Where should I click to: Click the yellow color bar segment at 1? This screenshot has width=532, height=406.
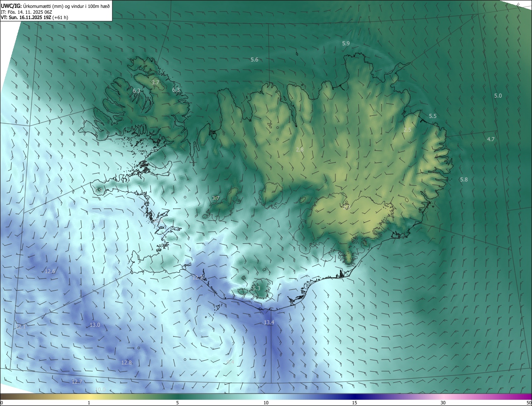tap(89, 396)
